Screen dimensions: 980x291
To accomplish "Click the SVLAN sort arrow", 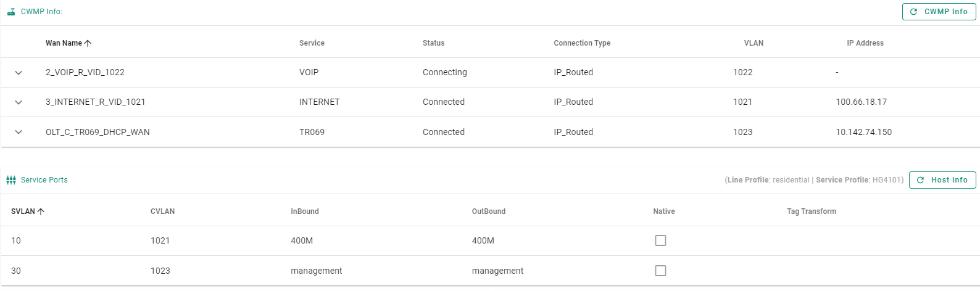I will 41,211.
